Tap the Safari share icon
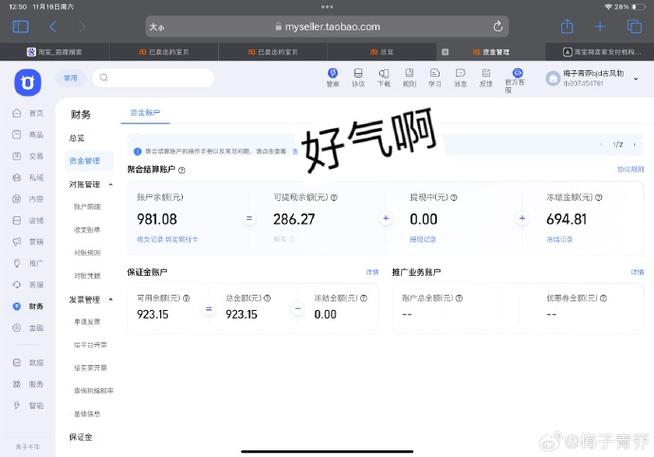The width and height of the screenshot is (654, 457). point(567,26)
